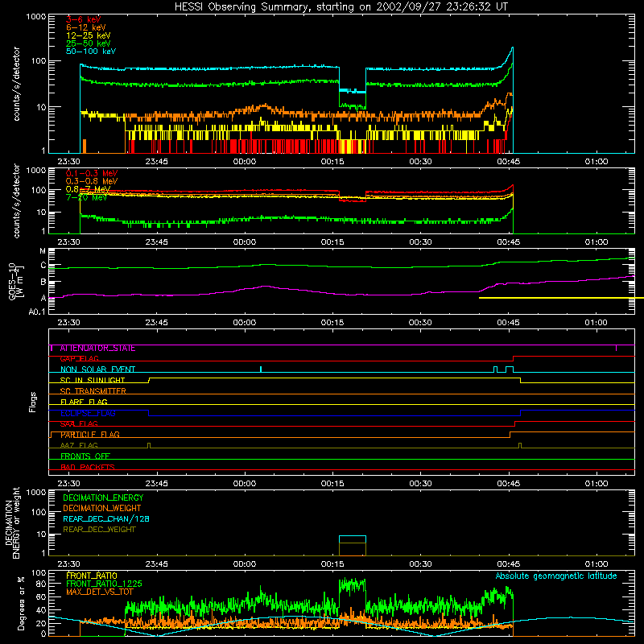The height and width of the screenshot is (644, 644).
Task: Click the FRONT_RATIO legend label
Action: (x=92, y=576)
